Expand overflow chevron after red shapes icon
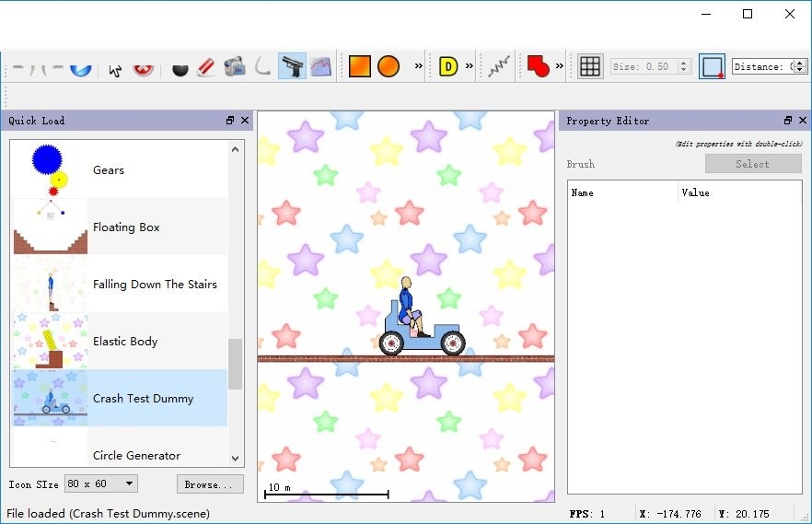 point(559,66)
